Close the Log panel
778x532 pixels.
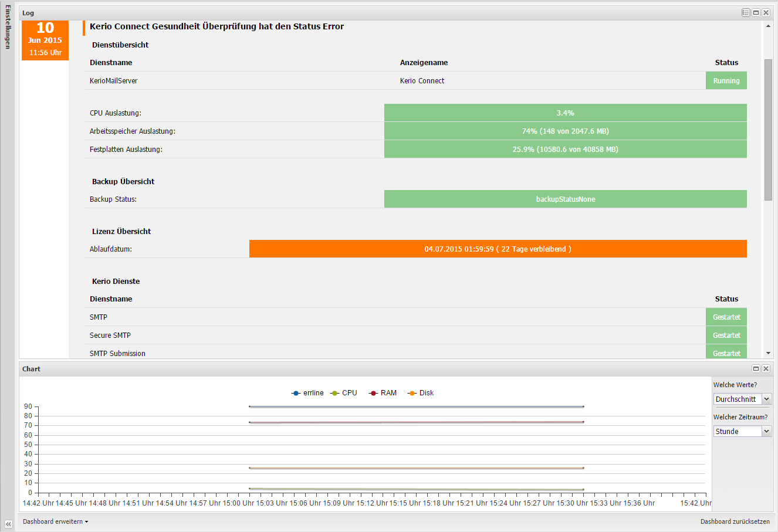[766, 13]
